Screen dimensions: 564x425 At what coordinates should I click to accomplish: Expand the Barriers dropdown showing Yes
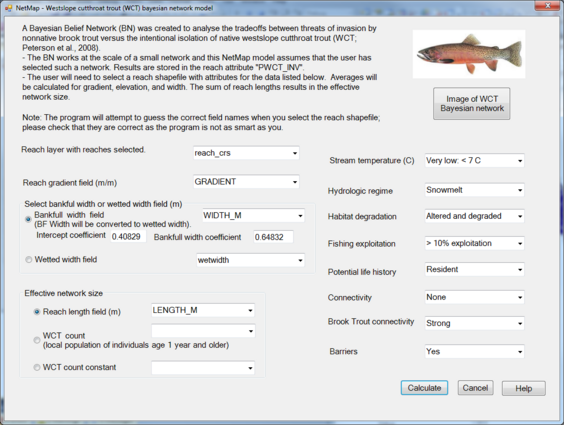point(474,352)
